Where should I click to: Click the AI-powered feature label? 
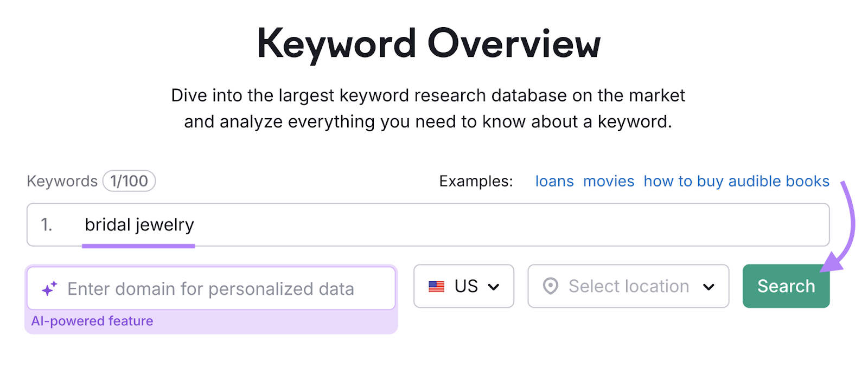(x=92, y=321)
